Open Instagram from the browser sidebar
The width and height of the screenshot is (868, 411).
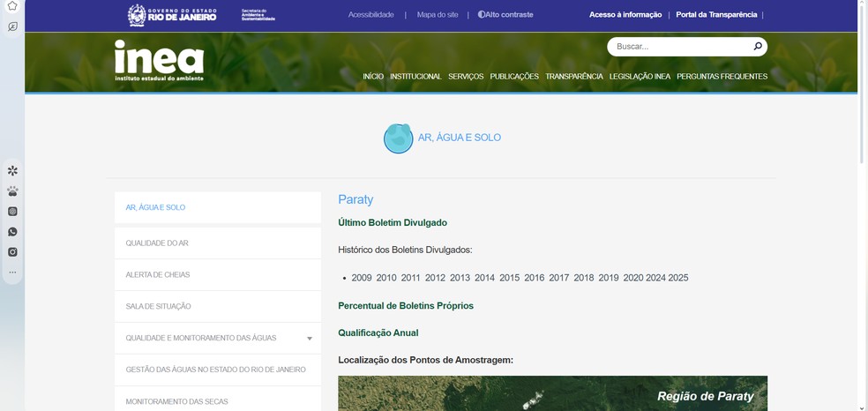click(12, 251)
